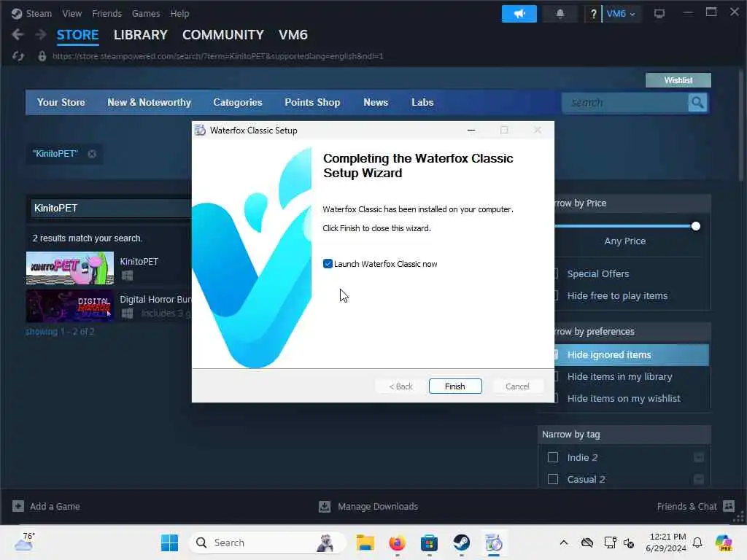Open Steam announcements megaphone button
The image size is (747, 560).
point(519,14)
